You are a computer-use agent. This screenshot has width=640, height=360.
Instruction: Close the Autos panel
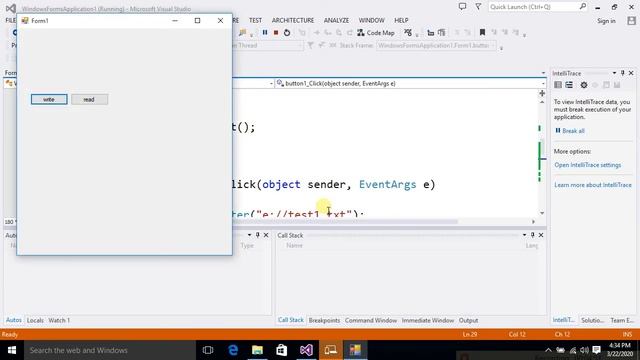pyautogui.click(x=266, y=235)
